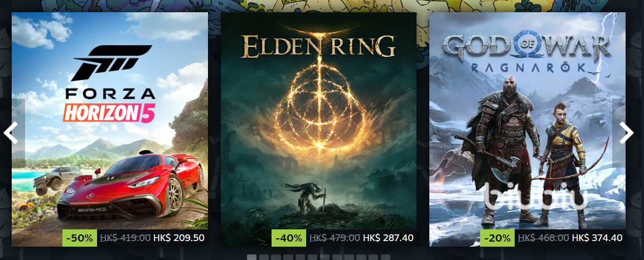The image size is (644, 260).
Task: Select the highlighted first carousel page dot
Action: pyautogui.click(x=252, y=257)
